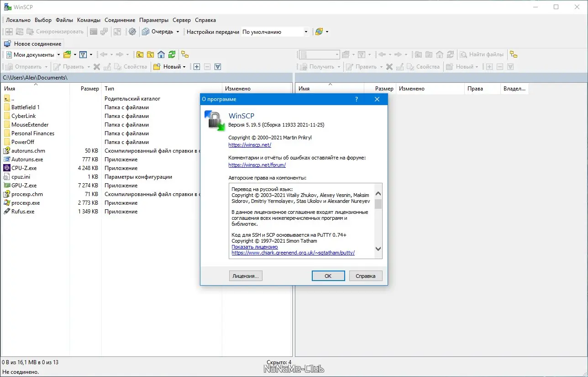588x377 pixels.
Task: Open Preferences via the gear icon
Action: point(132,32)
